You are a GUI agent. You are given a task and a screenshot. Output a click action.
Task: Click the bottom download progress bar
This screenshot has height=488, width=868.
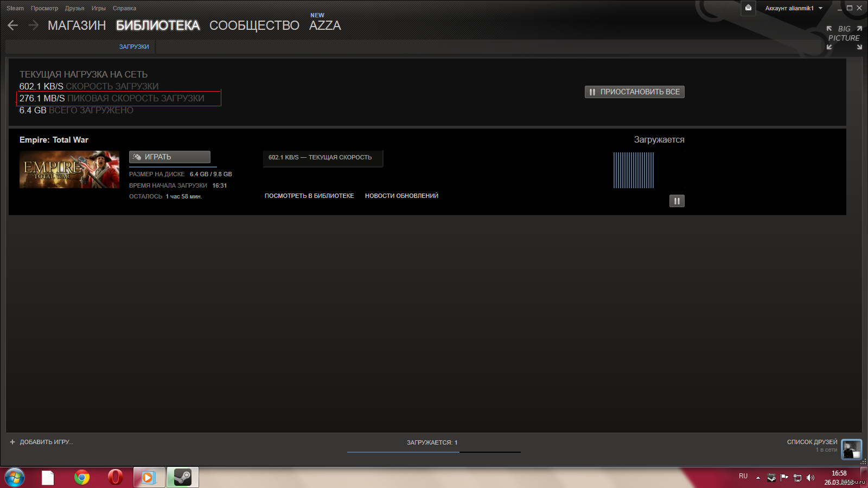coord(434,452)
